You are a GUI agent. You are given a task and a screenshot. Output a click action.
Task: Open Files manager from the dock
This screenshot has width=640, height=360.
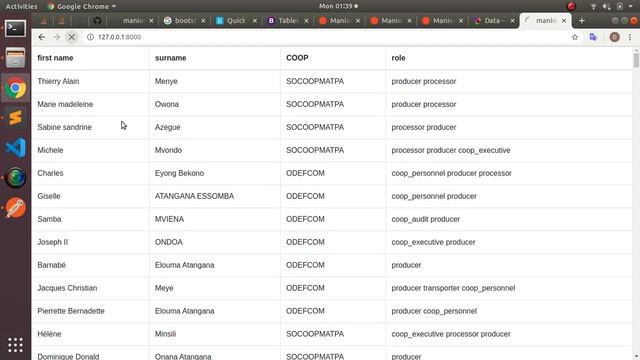pos(16,58)
